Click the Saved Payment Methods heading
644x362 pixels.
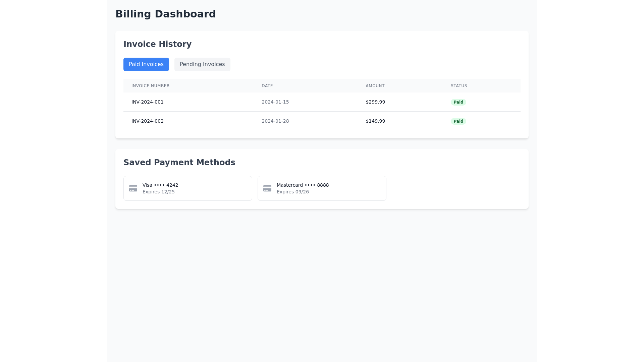(x=179, y=162)
